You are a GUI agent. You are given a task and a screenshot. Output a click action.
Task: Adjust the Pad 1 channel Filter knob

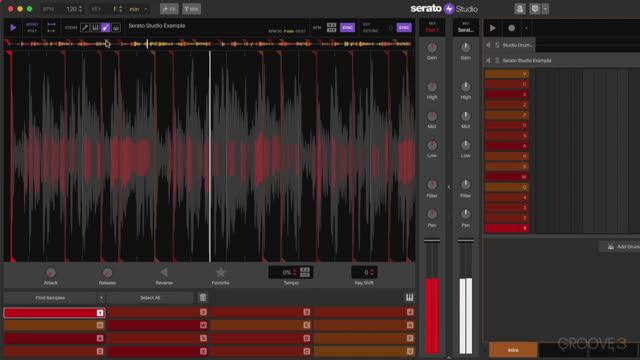pyautogui.click(x=432, y=185)
